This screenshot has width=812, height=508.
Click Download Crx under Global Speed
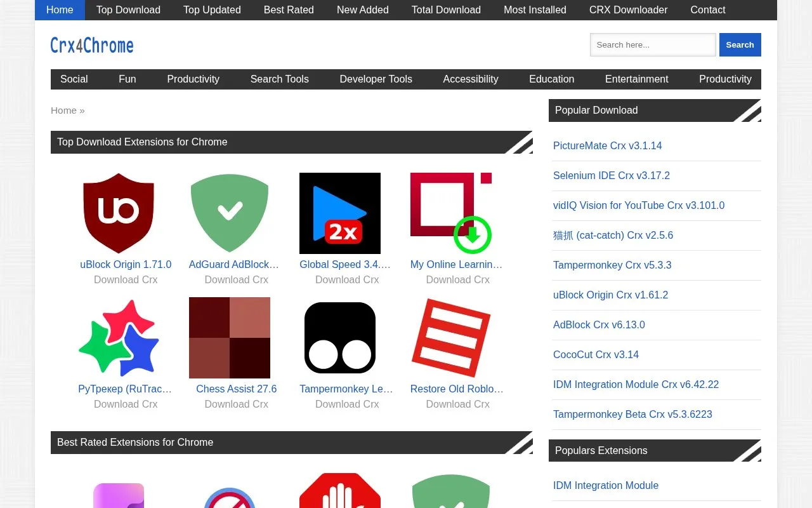pyautogui.click(x=347, y=280)
